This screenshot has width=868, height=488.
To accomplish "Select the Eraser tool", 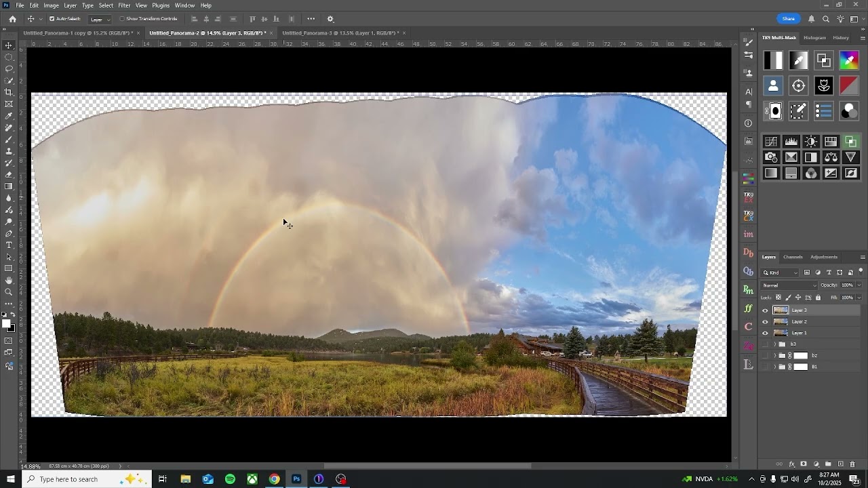I will tap(9, 174).
